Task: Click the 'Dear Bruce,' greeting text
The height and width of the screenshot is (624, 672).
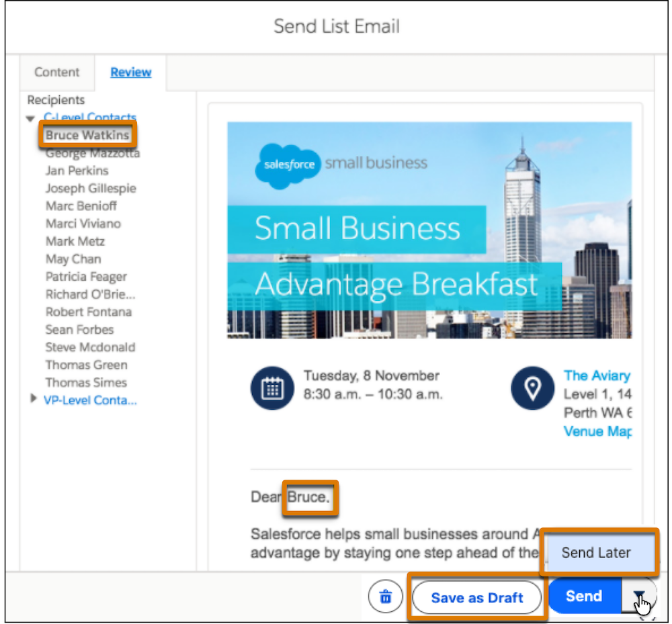Action: 290,497
